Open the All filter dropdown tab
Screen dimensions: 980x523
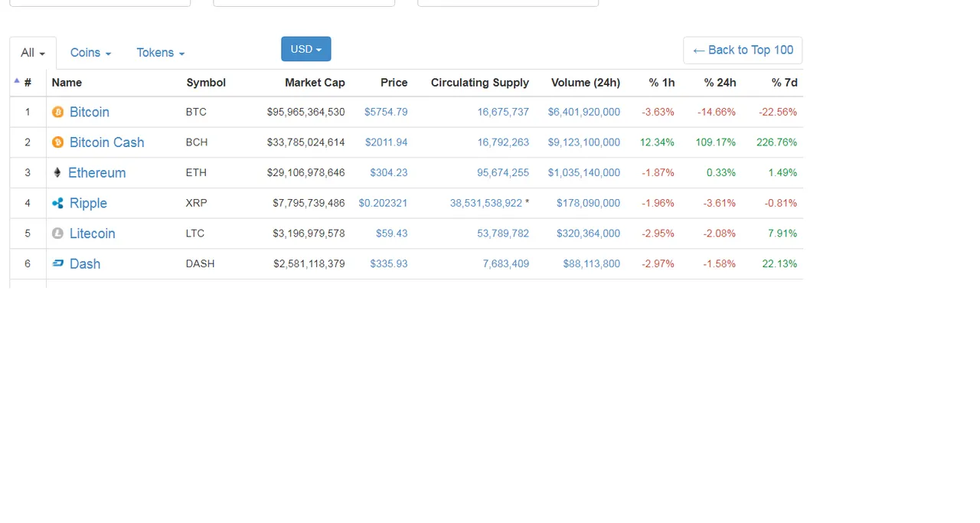point(33,53)
